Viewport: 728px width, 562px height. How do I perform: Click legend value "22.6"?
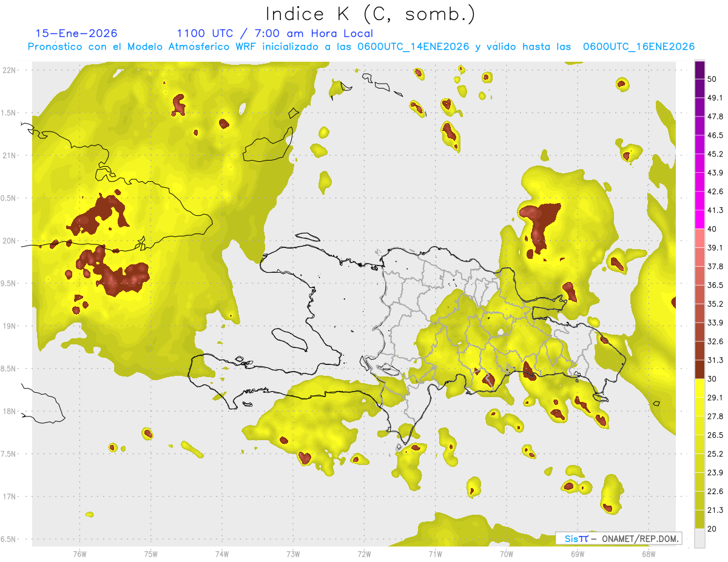pyautogui.click(x=716, y=491)
